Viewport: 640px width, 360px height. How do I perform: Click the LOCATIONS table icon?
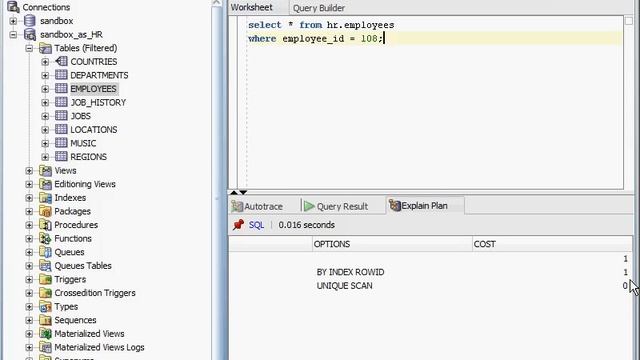click(x=61, y=129)
